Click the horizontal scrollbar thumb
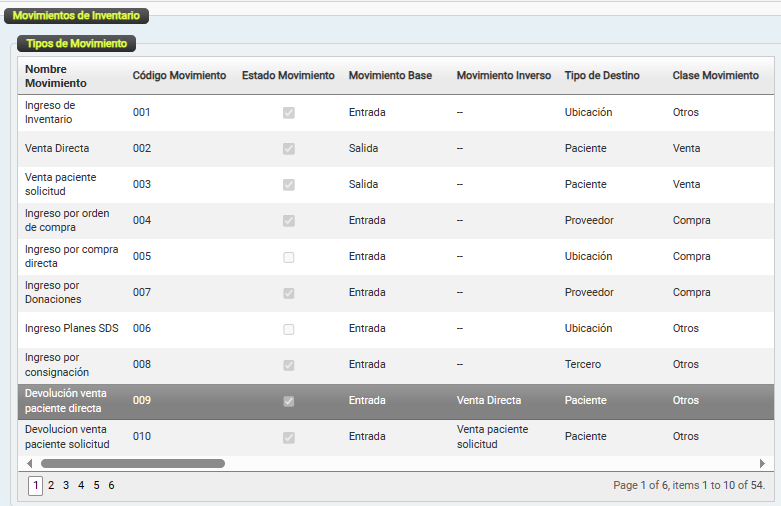The height and width of the screenshot is (506, 781). pyautogui.click(x=132, y=464)
